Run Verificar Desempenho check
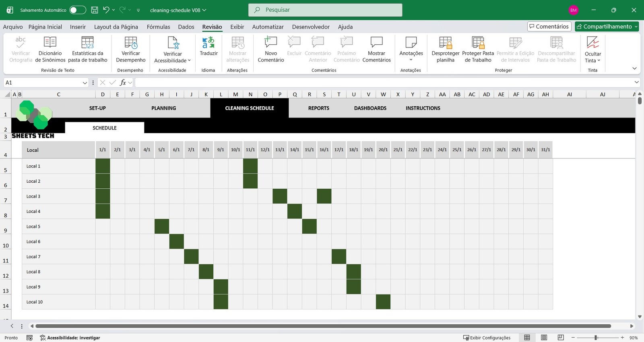This screenshot has height=342, width=644. click(x=130, y=49)
